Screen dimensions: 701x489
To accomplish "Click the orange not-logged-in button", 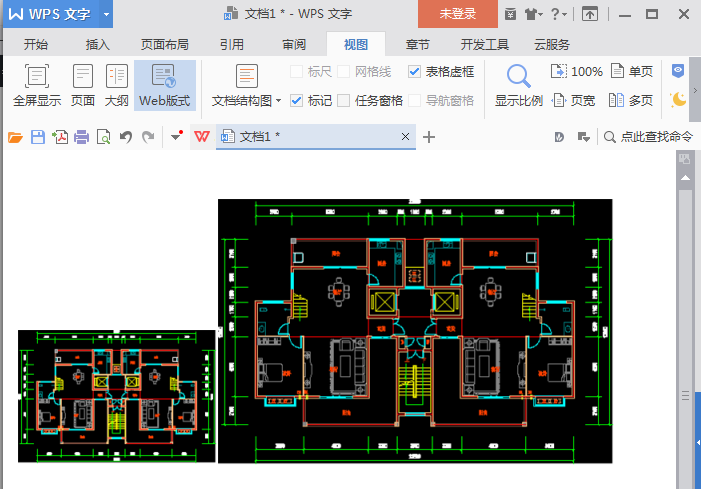I will (457, 14).
